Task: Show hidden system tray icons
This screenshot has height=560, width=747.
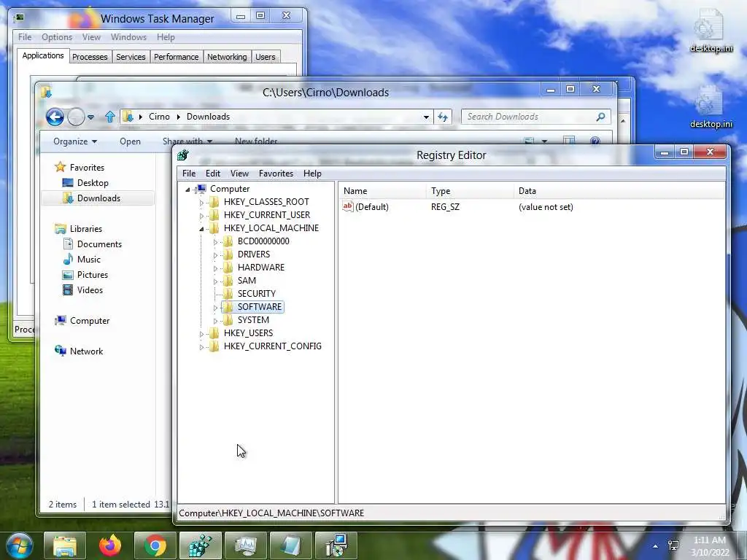Action: pos(656,546)
